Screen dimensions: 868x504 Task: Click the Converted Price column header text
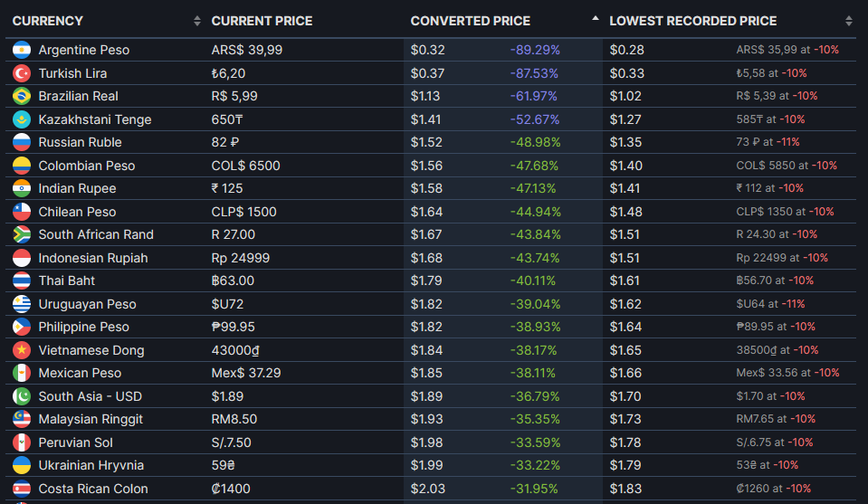(x=471, y=21)
